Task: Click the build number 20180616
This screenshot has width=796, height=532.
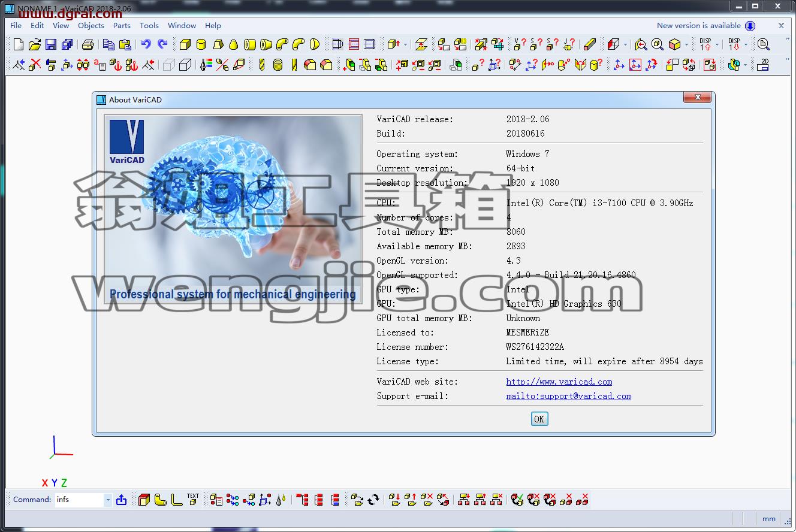Action: 525,134
